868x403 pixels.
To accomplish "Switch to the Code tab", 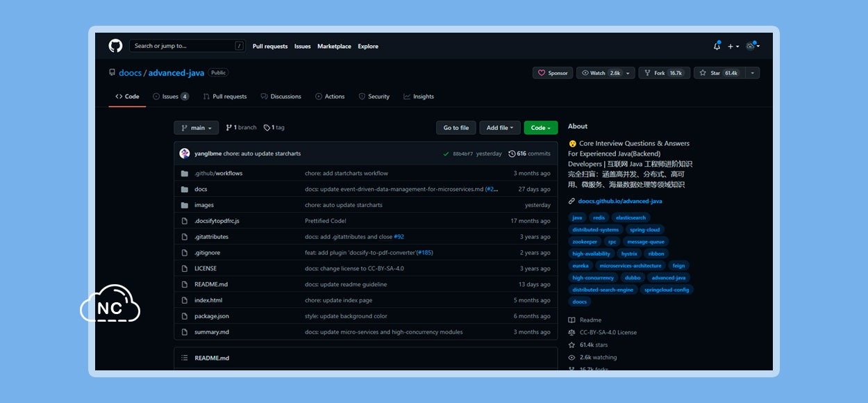I will 128,97.
